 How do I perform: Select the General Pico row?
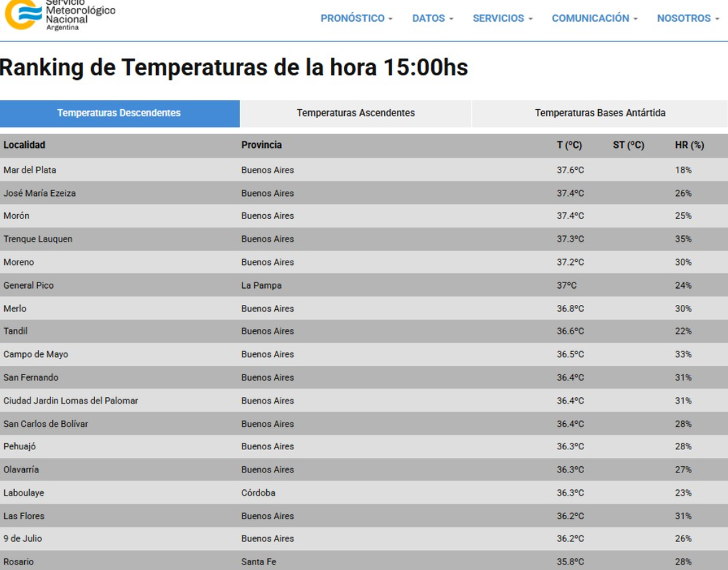click(29, 285)
